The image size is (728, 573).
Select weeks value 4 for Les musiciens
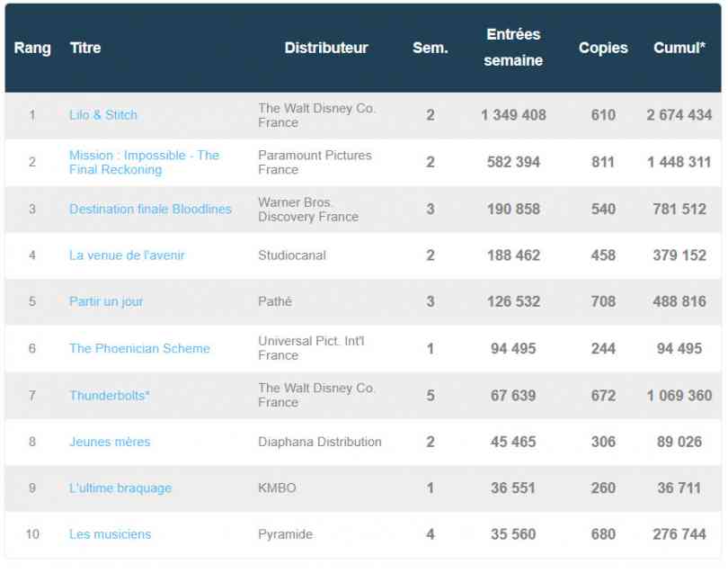431,534
